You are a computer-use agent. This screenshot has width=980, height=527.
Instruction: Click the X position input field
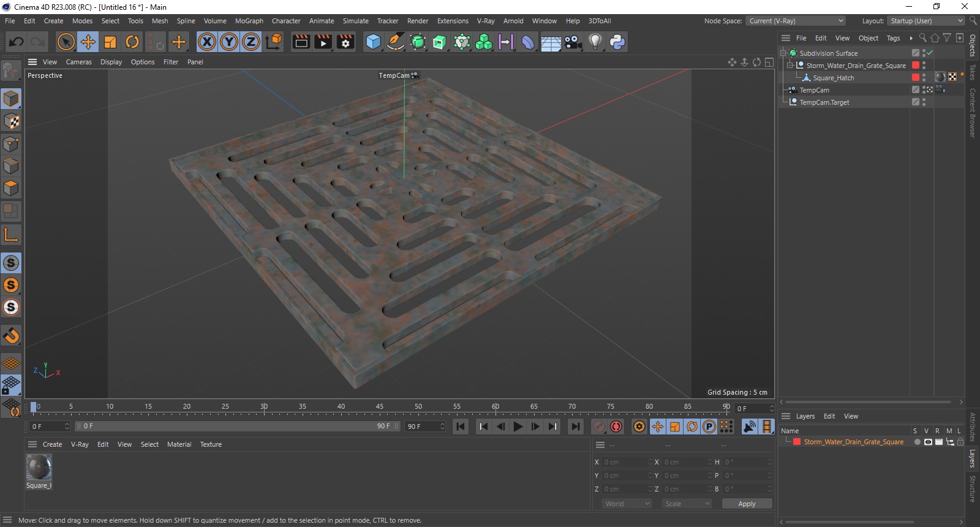[628, 462]
